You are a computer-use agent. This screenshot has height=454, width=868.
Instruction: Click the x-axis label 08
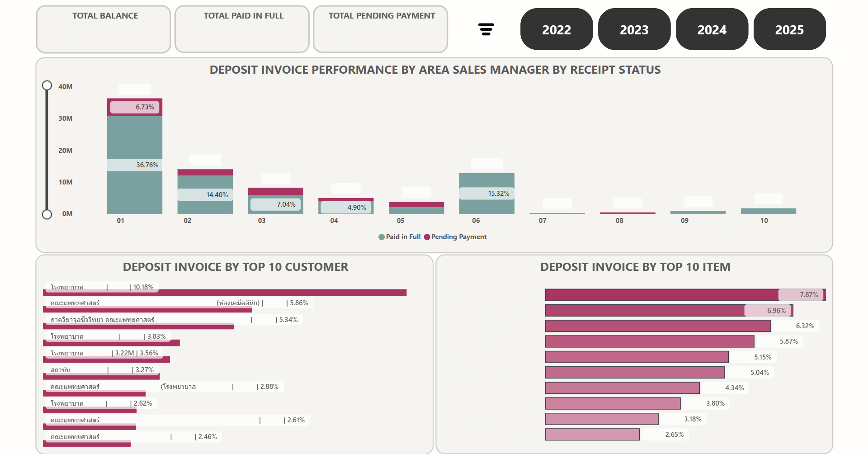pos(619,221)
